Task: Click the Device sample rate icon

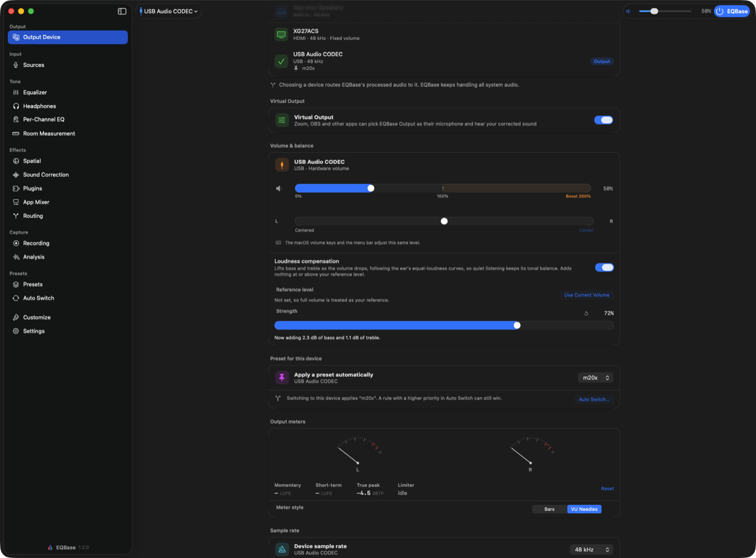Action: tap(282, 549)
